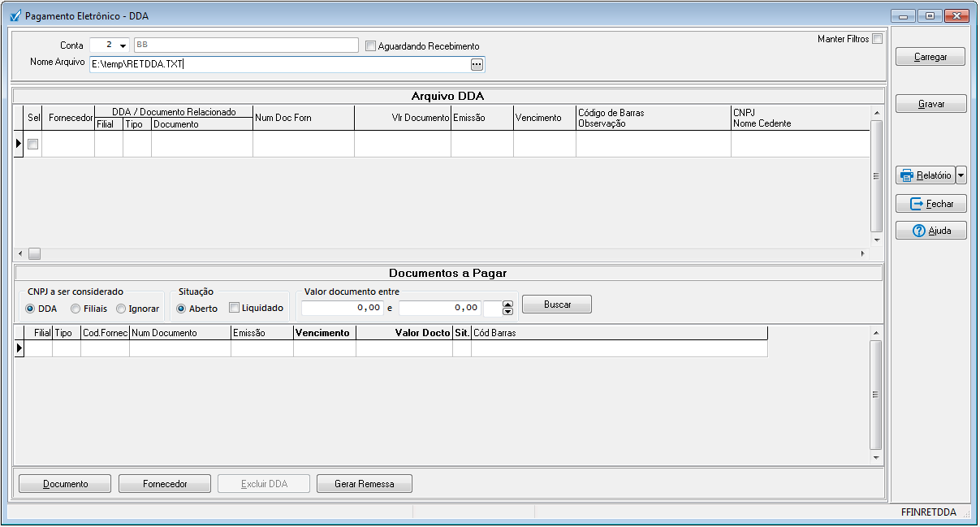Click the current row indicator arrow in Arquivo DDA
The height and width of the screenshot is (527, 980).
click(18, 144)
